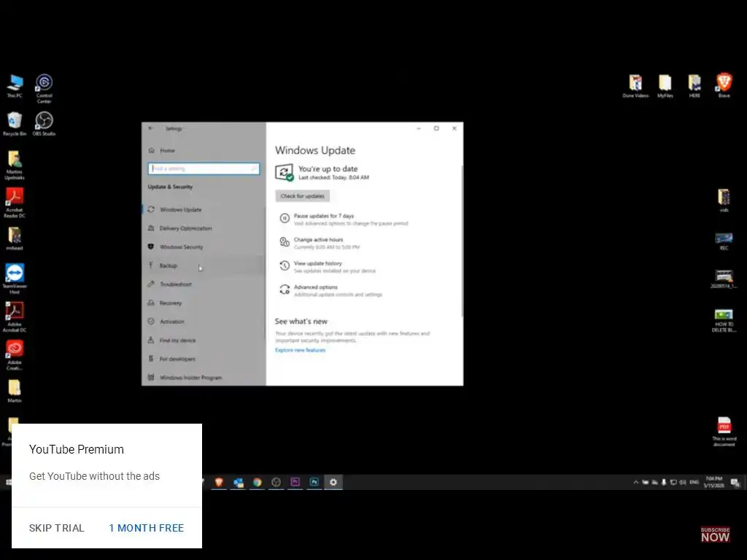Open Find my device section
The image size is (747, 560).
point(204,340)
